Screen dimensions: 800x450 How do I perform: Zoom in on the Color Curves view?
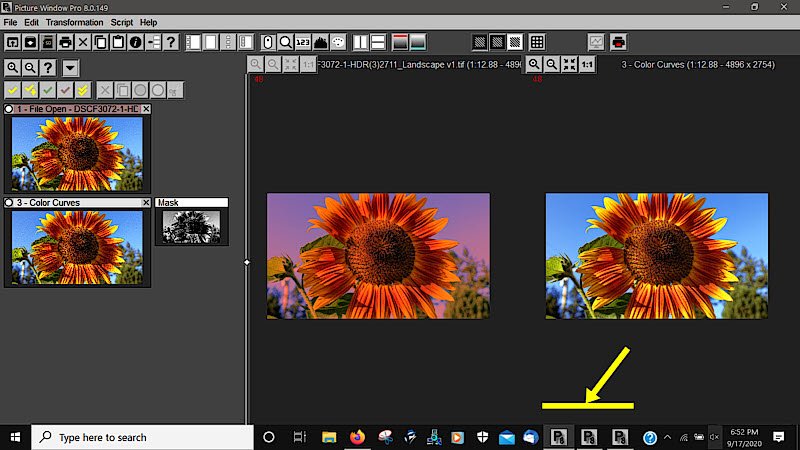pos(534,64)
